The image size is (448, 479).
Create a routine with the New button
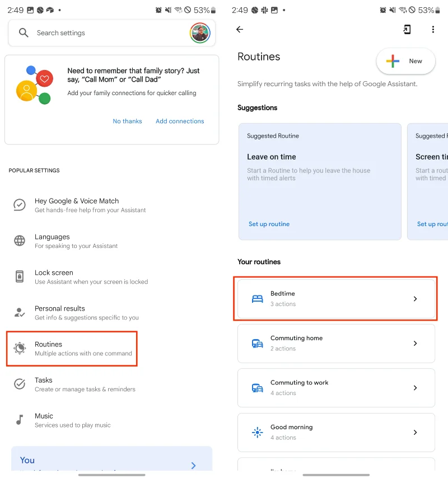click(x=405, y=61)
